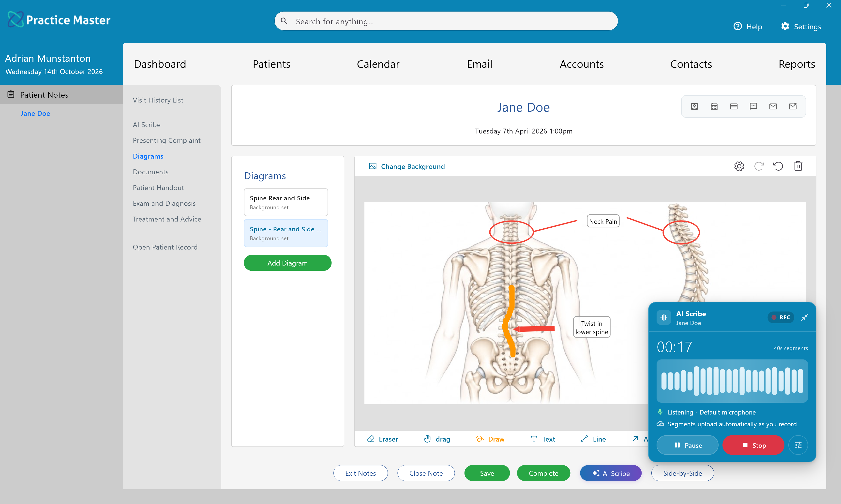Screen dimensions: 841x504
Task: Select the Arrow tool
Action: pos(640,439)
